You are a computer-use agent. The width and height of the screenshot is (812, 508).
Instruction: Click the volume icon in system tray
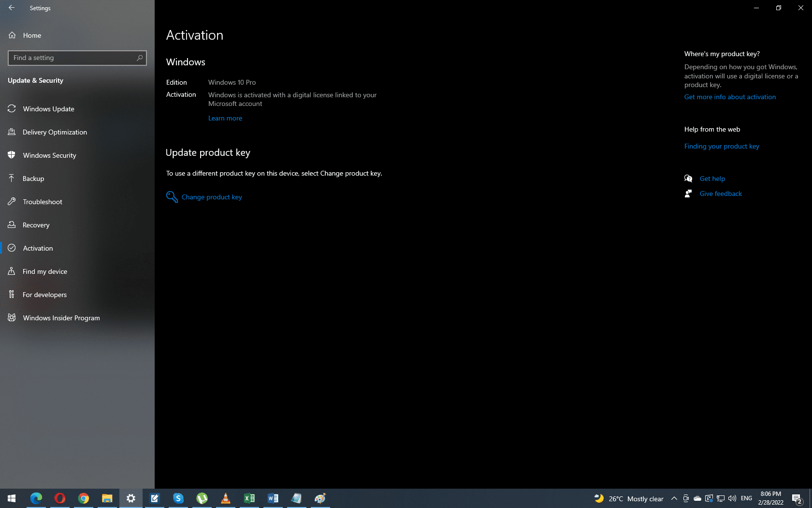[x=733, y=498]
